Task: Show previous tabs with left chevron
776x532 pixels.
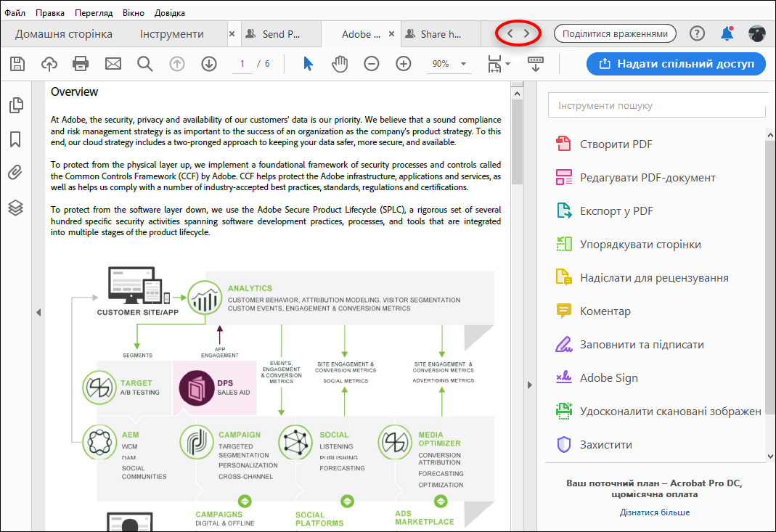Action: tap(510, 33)
